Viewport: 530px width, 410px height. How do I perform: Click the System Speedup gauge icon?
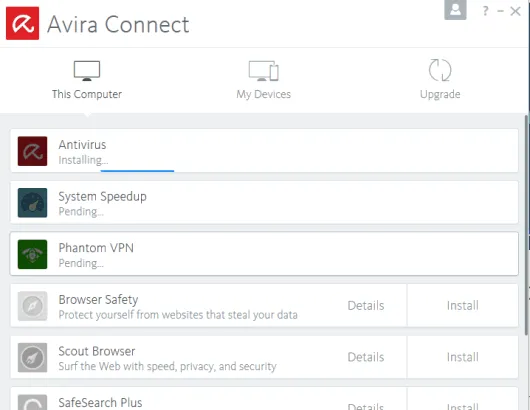coord(32,203)
